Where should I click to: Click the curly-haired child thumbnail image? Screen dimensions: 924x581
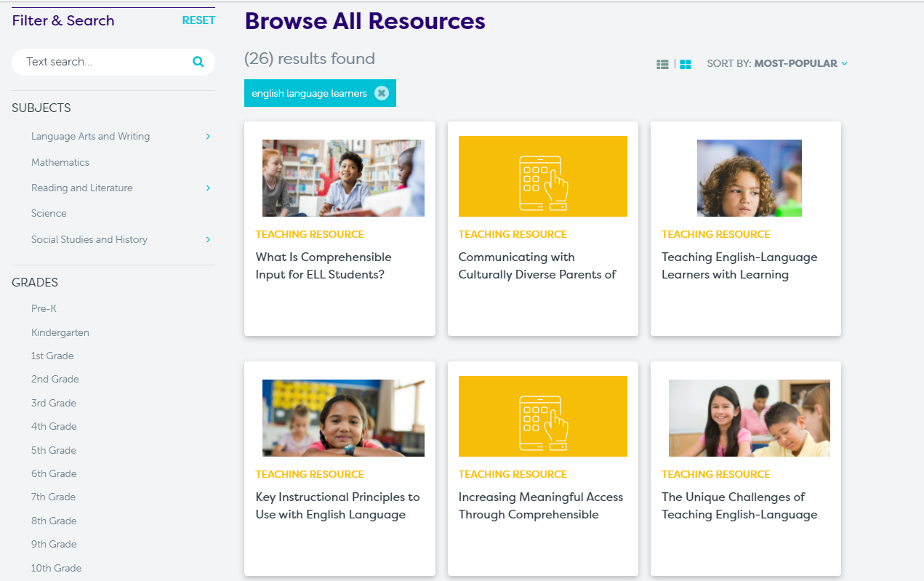click(x=749, y=178)
